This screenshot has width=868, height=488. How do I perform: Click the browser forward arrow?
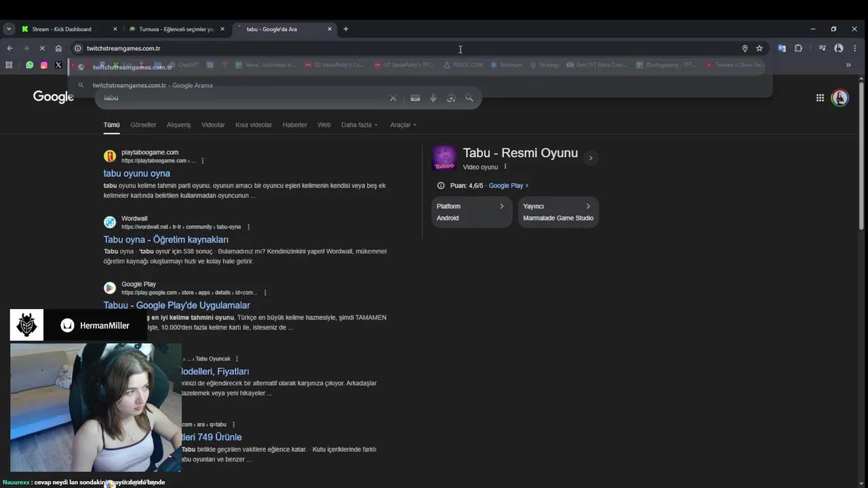pyautogui.click(x=26, y=48)
